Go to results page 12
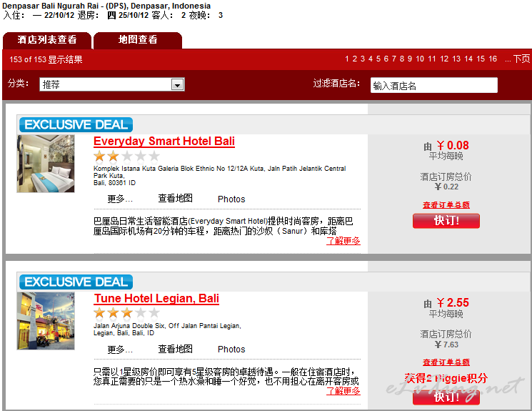The image size is (532, 411). (x=444, y=59)
